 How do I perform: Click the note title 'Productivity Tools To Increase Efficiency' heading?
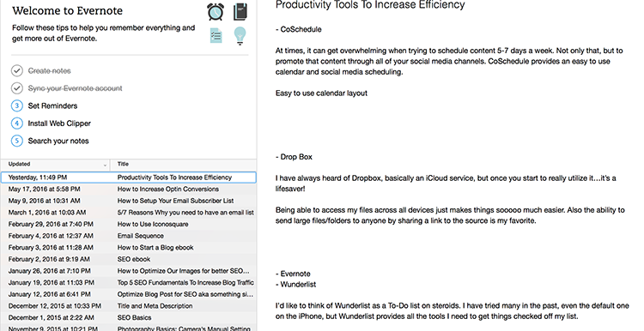point(370,5)
